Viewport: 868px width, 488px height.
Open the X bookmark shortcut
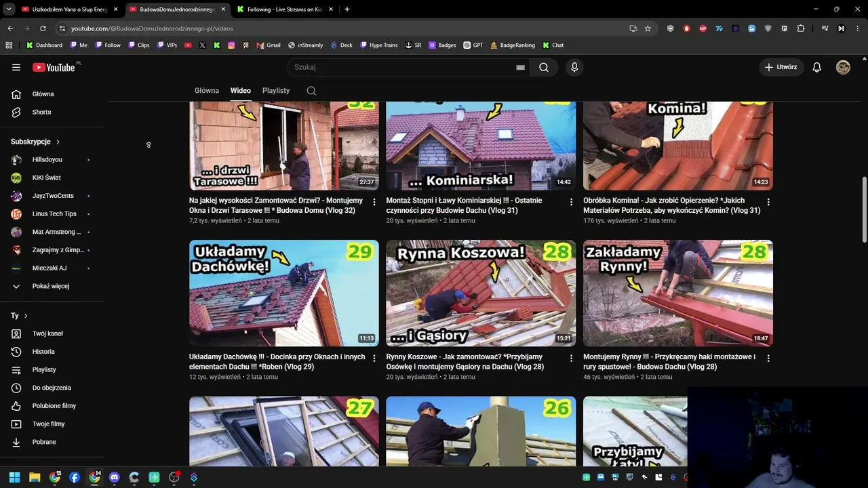coord(203,45)
